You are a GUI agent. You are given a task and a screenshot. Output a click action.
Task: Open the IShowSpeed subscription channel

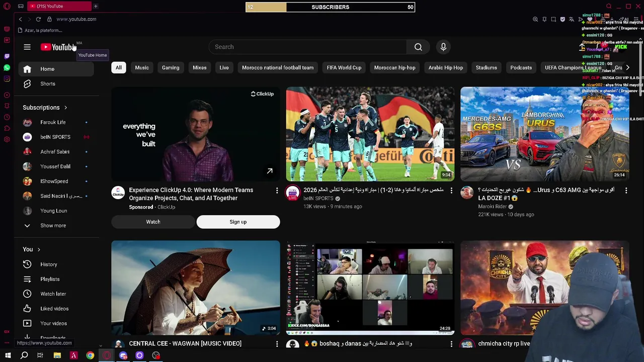pyautogui.click(x=56, y=181)
